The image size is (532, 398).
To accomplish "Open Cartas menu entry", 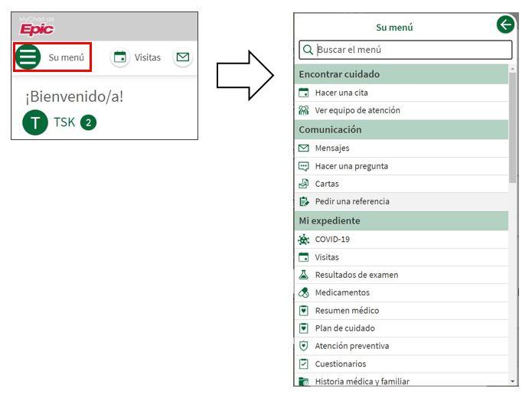I will 401,184.
